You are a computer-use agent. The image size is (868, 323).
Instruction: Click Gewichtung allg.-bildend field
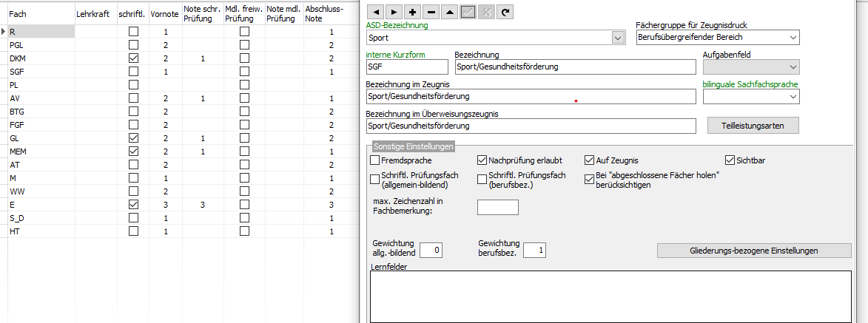coord(431,251)
